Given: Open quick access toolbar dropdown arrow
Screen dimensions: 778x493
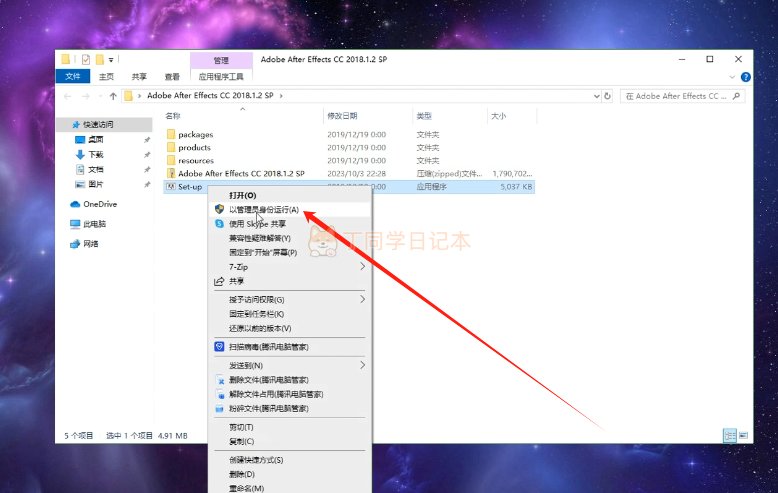Looking at the screenshot, I should pyautogui.click(x=111, y=60).
